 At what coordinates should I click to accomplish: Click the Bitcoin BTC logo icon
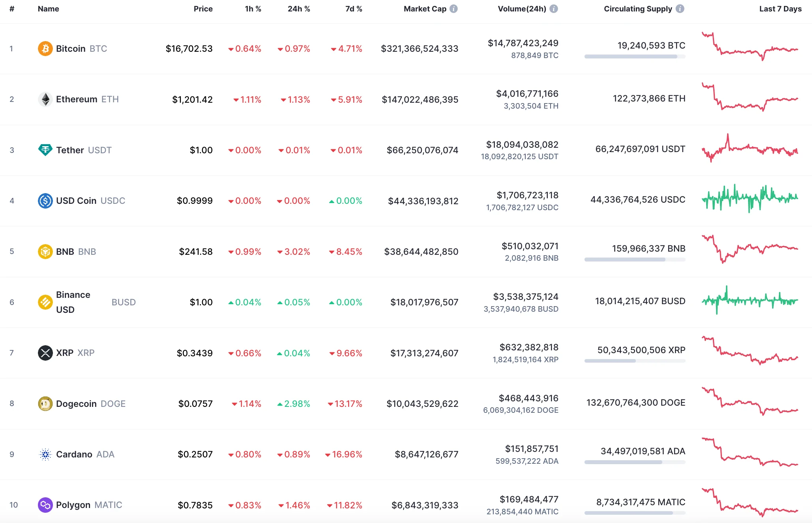tap(45, 49)
